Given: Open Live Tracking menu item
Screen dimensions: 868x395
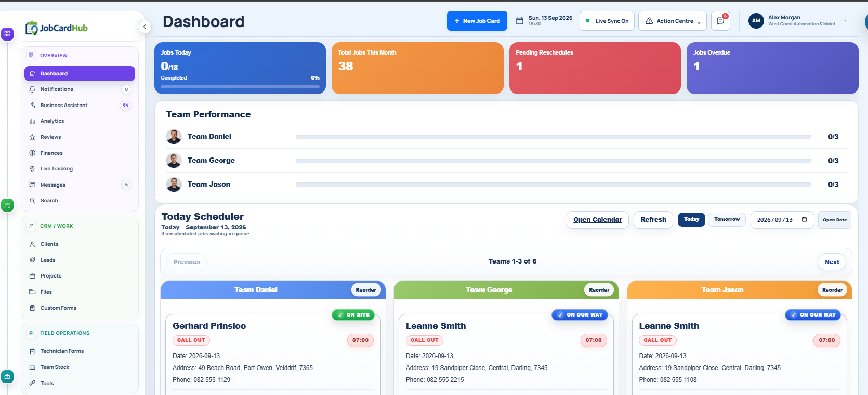Looking at the screenshot, I should 80,169.
